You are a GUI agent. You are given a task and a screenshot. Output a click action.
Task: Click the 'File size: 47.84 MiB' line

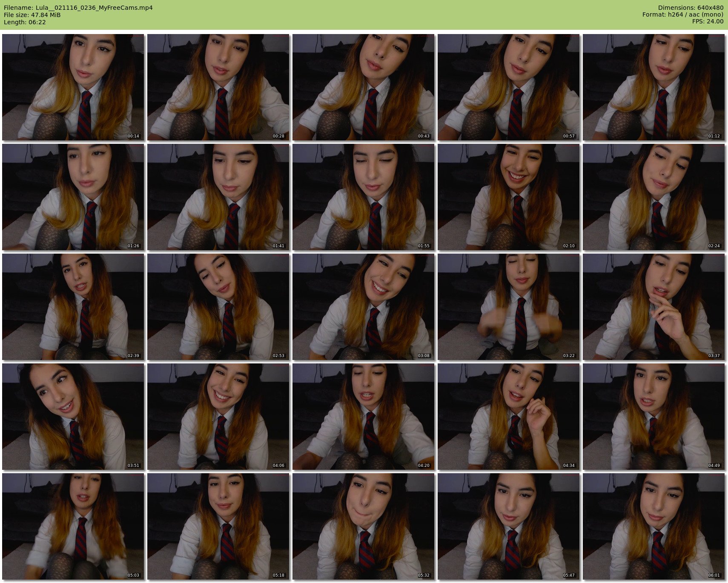click(x=32, y=15)
